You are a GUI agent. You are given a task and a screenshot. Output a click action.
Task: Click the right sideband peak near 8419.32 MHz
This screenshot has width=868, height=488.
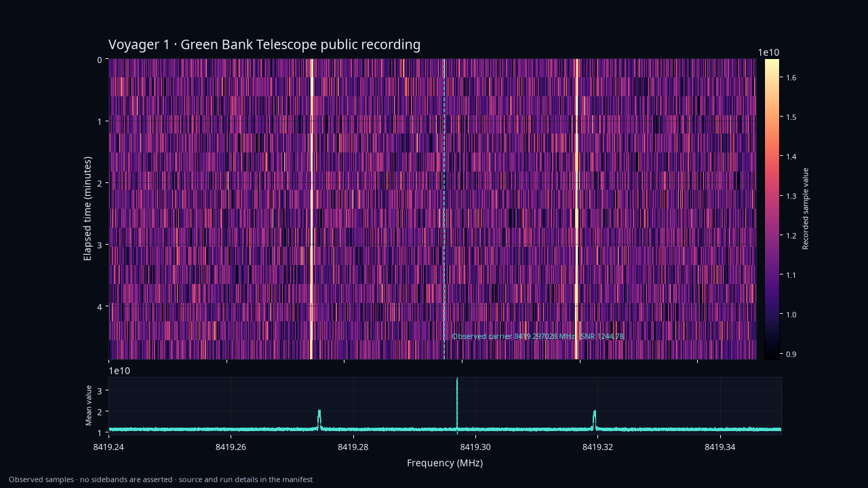coord(594,420)
